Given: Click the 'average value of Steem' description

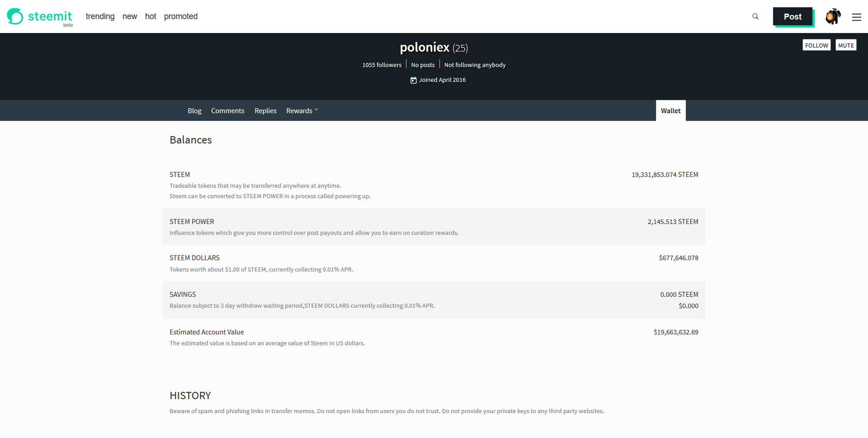Looking at the screenshot, I should [267, 343].
